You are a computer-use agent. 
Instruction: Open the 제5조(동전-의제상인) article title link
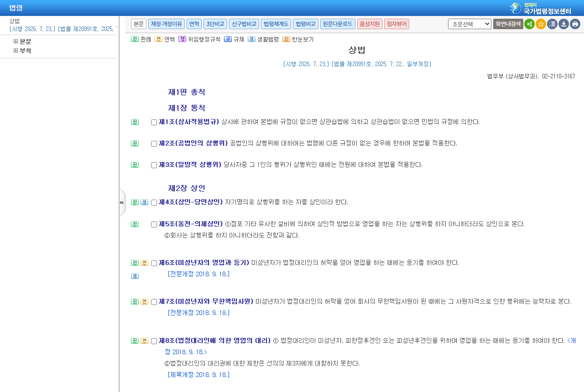click(191, 224)
